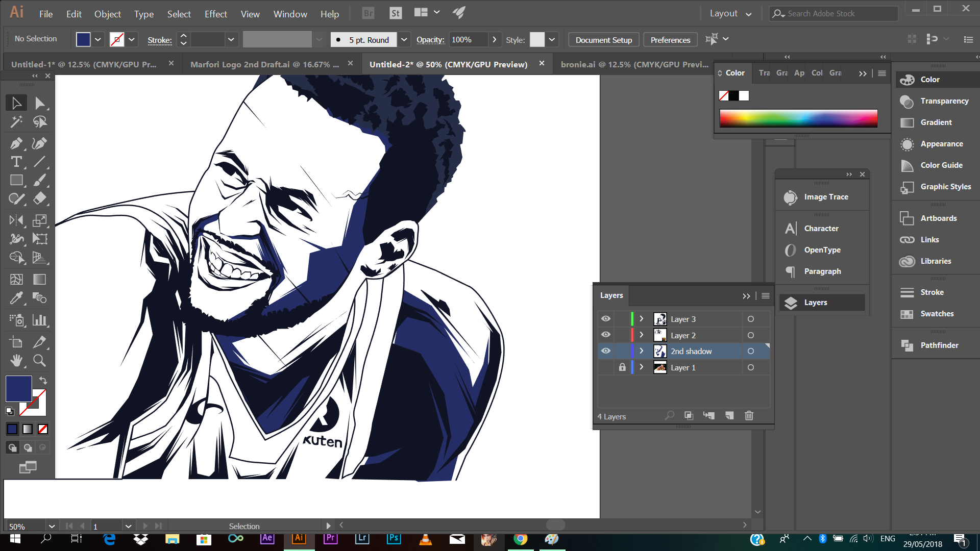The width and height of the screenshot is (980, 551).
Task: Select the Gradient tool
Action: (x=40, y=279)
